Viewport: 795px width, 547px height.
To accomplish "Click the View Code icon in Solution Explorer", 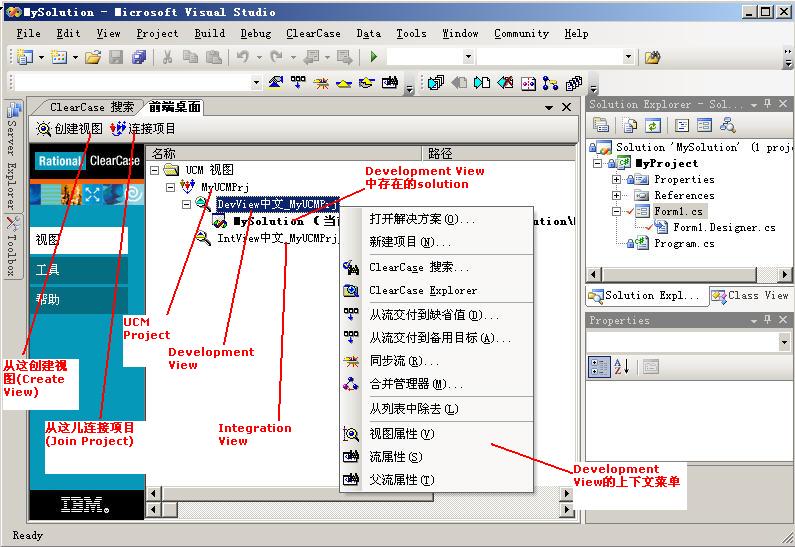I will pos(682,125).
